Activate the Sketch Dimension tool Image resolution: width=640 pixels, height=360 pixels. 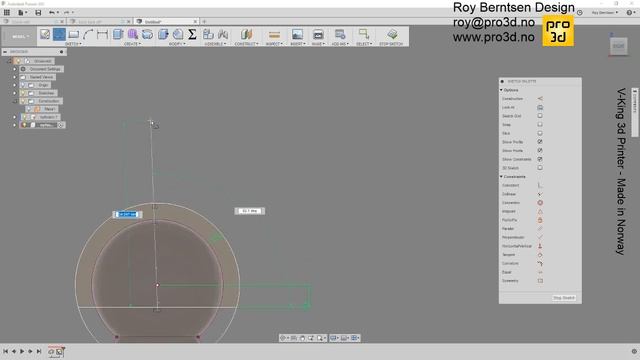(x=102, y=34)
